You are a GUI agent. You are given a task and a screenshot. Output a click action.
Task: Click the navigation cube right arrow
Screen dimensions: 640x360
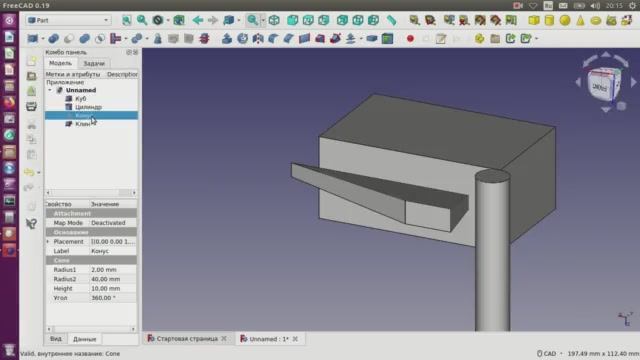click(633, 82)
